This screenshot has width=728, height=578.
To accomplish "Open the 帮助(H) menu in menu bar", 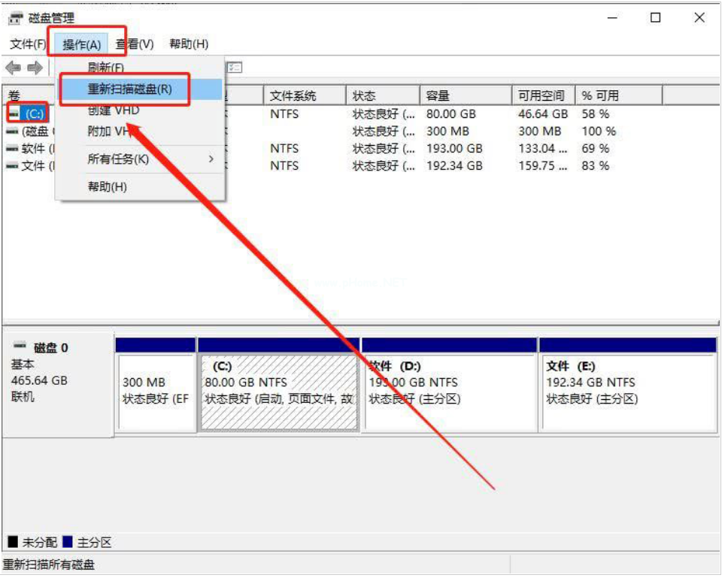I will click(189, 44).
